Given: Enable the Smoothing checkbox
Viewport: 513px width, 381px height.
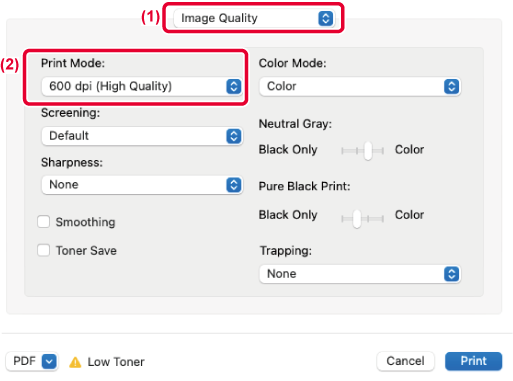Looking at the screenshot, I should pos(44,222).
